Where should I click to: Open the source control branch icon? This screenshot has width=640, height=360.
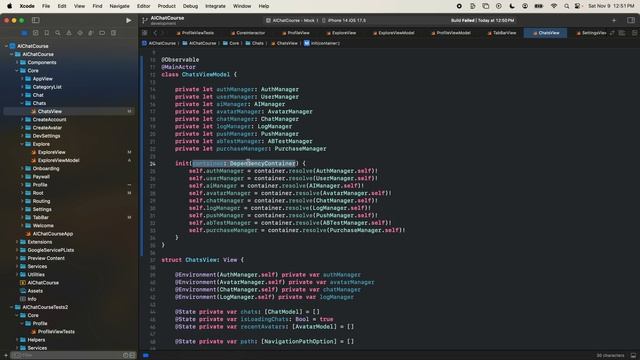[144, 20]
